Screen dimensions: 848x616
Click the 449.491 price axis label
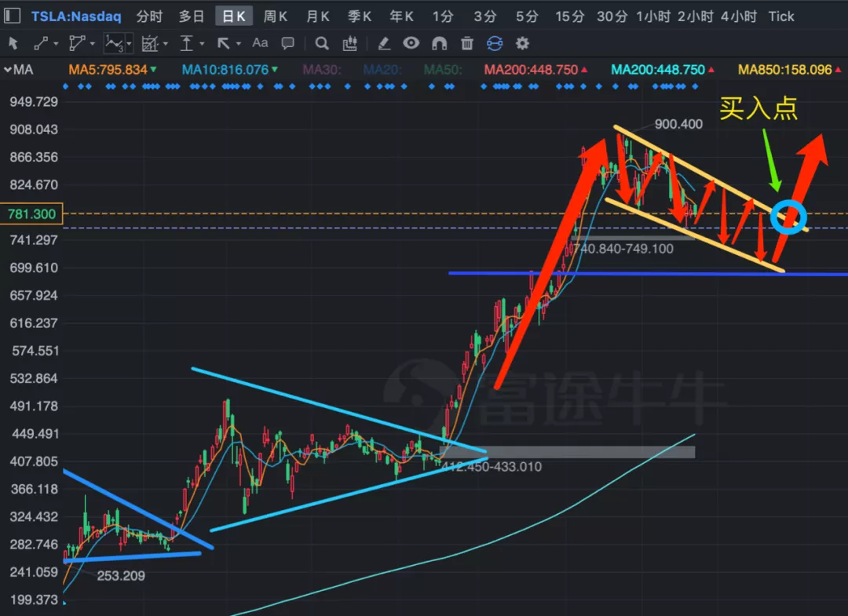point(34,434)
